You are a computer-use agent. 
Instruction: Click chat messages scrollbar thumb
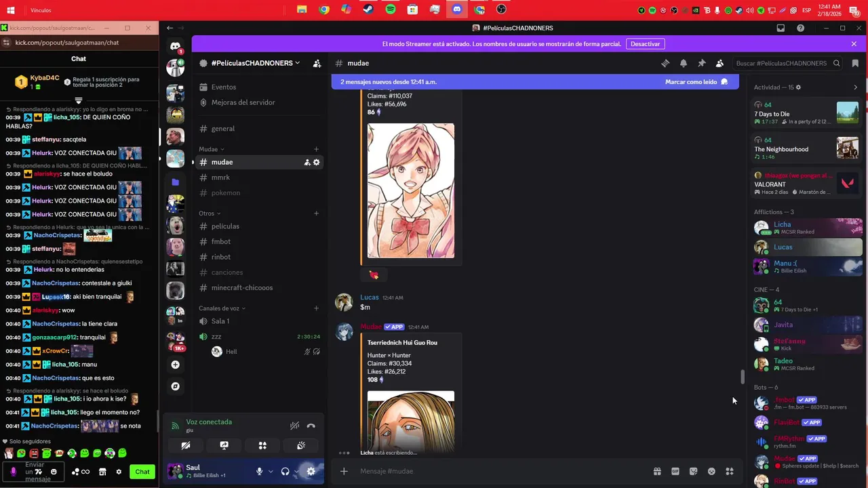tap(743, 377)
